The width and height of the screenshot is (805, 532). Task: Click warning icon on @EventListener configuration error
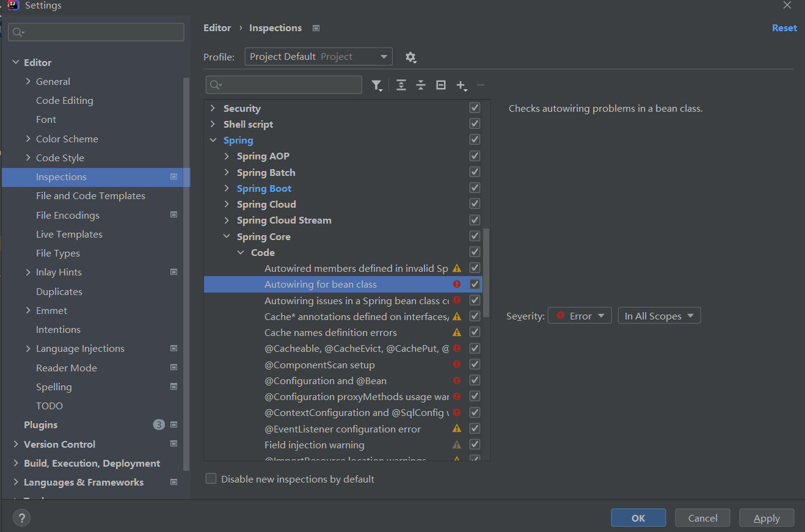[x=457, y=429]
